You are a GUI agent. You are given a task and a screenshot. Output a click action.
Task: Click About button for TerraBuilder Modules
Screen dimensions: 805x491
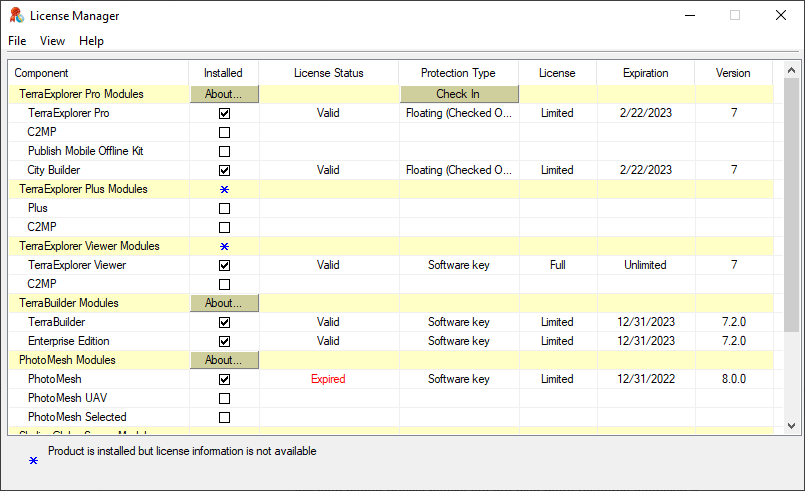(224, 303)
